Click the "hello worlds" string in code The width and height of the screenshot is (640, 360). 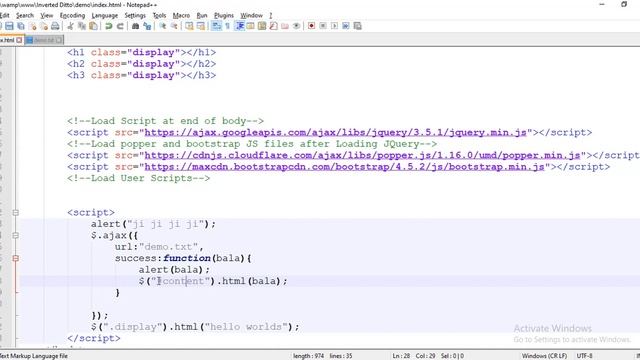click(x=246, y=327)
